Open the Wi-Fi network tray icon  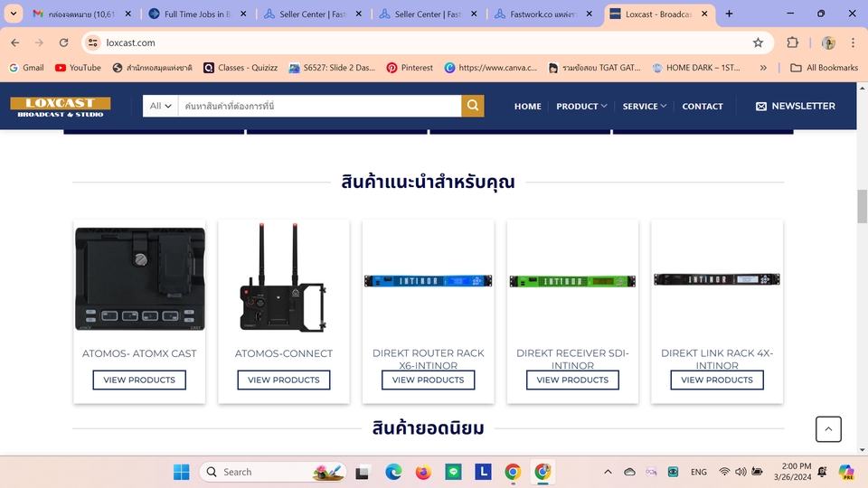tap(724, 472)
